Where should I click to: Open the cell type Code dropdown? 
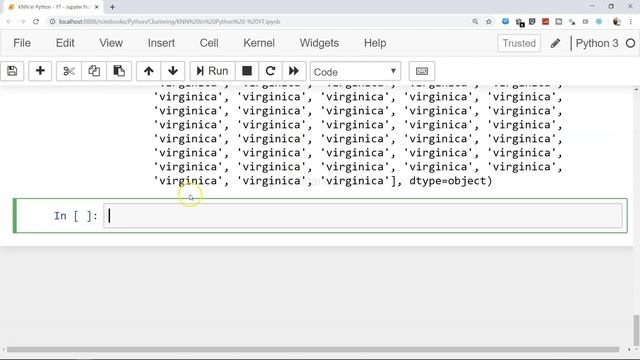coord(355,72)
